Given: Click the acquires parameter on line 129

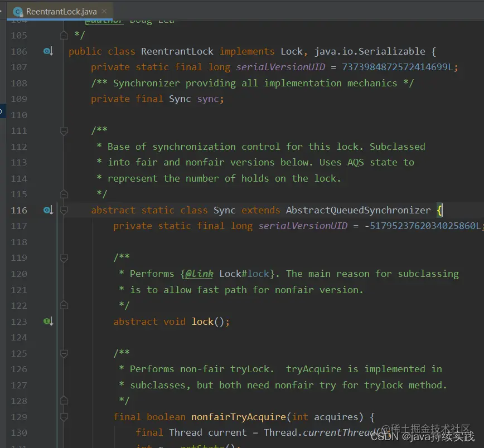Looking at the screenshot, I should [336, 417].
